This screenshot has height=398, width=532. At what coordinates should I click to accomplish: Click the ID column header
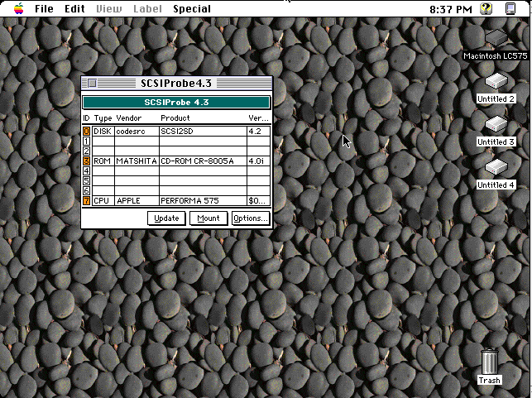click(x=86, y=118)
